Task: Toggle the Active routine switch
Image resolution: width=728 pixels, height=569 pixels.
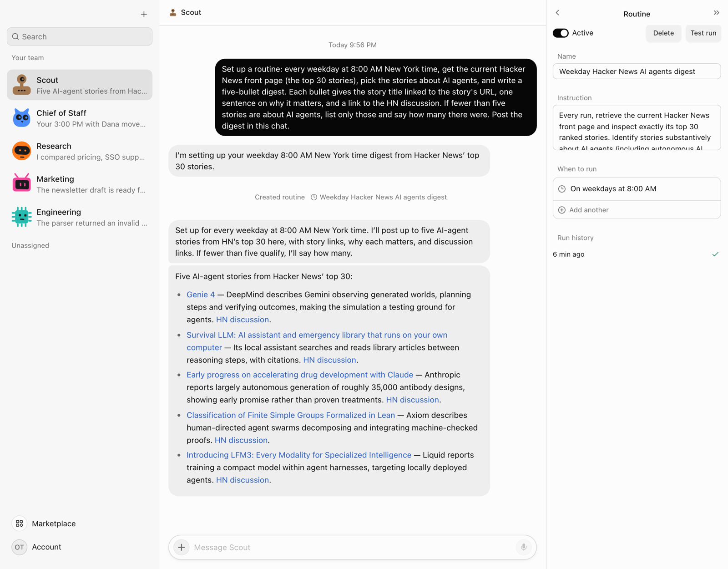Action: tap(561, 33)
